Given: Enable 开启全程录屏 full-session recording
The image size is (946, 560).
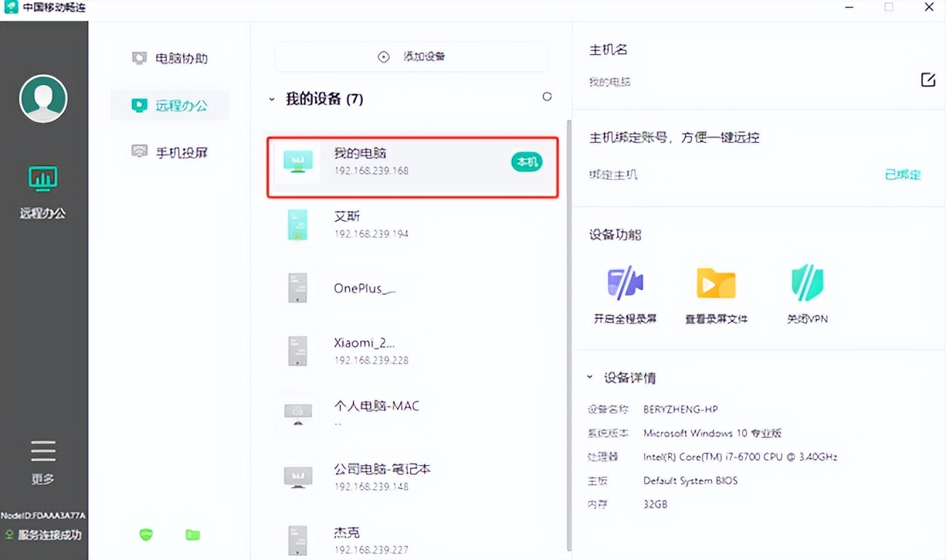Looking at the screenshot, I should pyautogui.click(x=625, y=291).
